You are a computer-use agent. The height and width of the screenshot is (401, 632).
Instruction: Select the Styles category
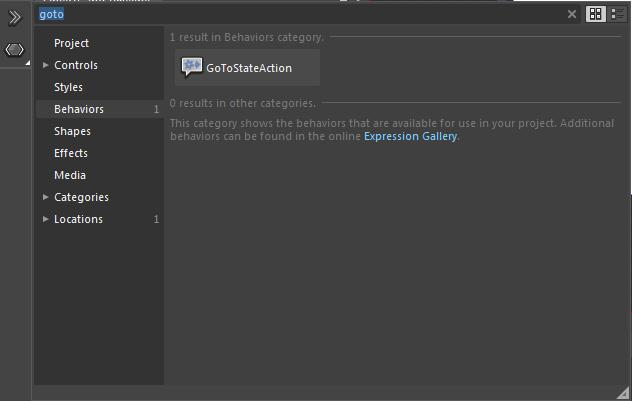(x=68, y=87)
